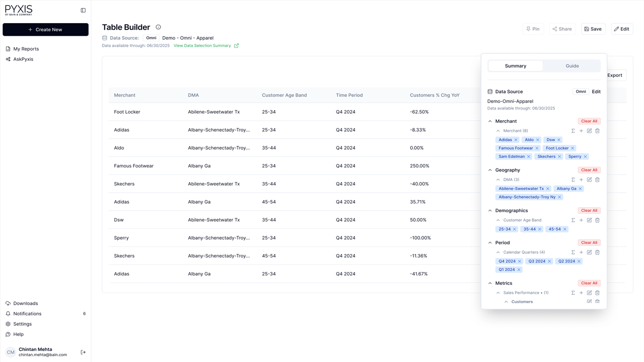Select the Summary tab

pos(516,66)
